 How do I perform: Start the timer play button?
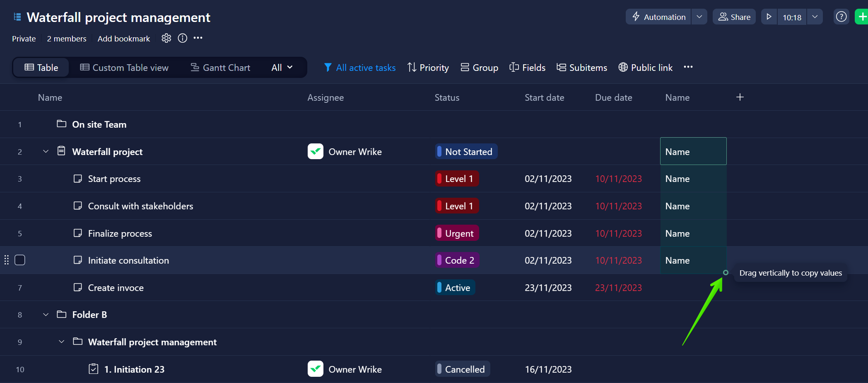(x=769, y=17)
